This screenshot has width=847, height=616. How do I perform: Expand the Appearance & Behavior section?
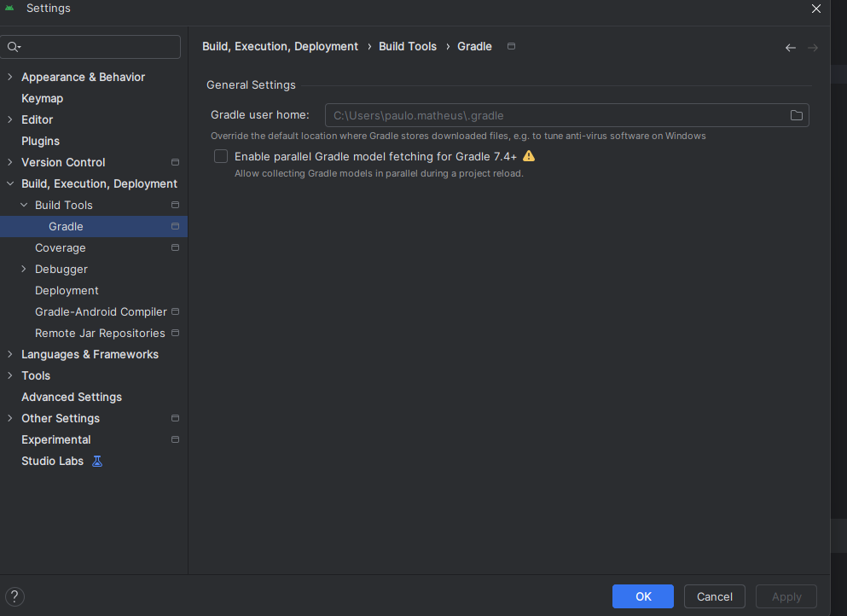10,77
